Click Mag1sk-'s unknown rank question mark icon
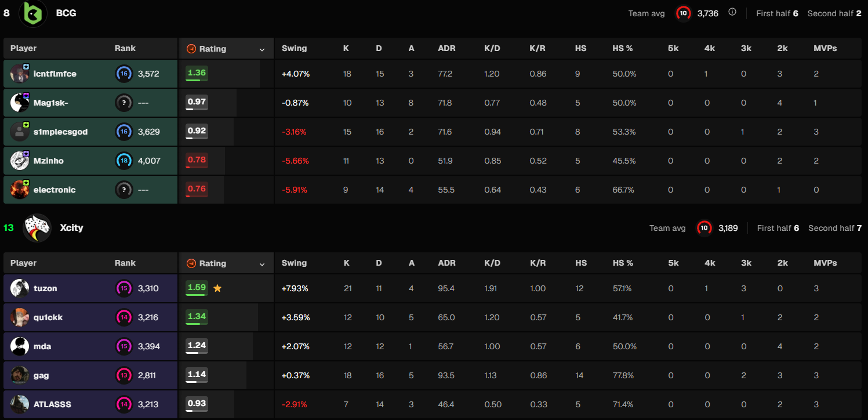This screenshot has height=420, width=868. click(x=124, y=103)
